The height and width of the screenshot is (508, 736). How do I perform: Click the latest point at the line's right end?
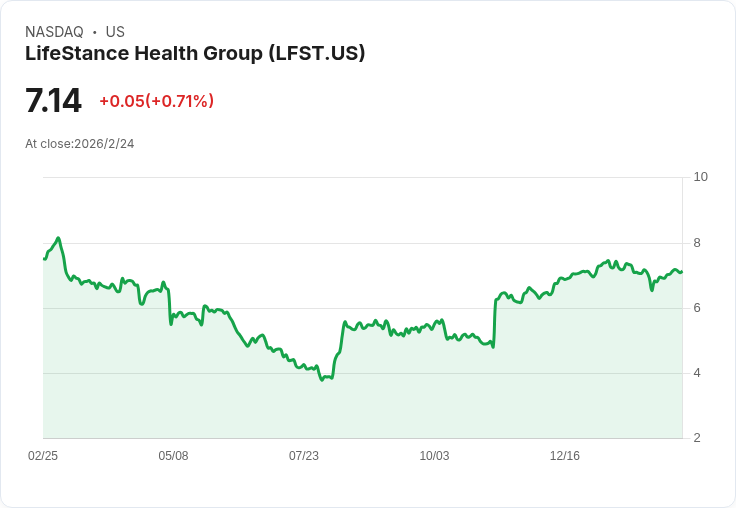(x=682, y=272)
